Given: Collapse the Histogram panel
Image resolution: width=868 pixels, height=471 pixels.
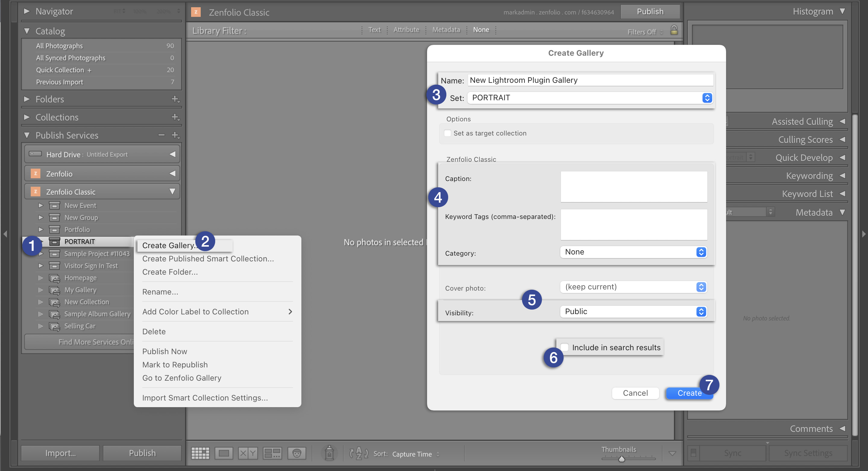Looking at the screenshot, I should (842, 11).
